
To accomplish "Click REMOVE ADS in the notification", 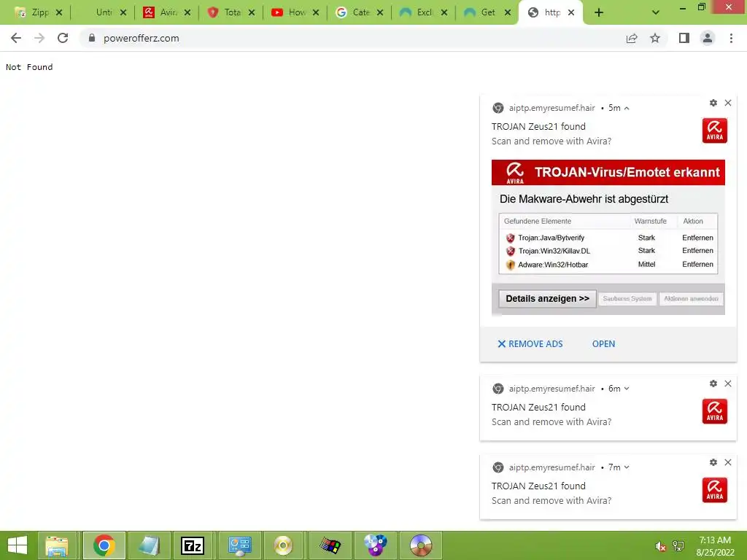I will (x=530, y=344).
